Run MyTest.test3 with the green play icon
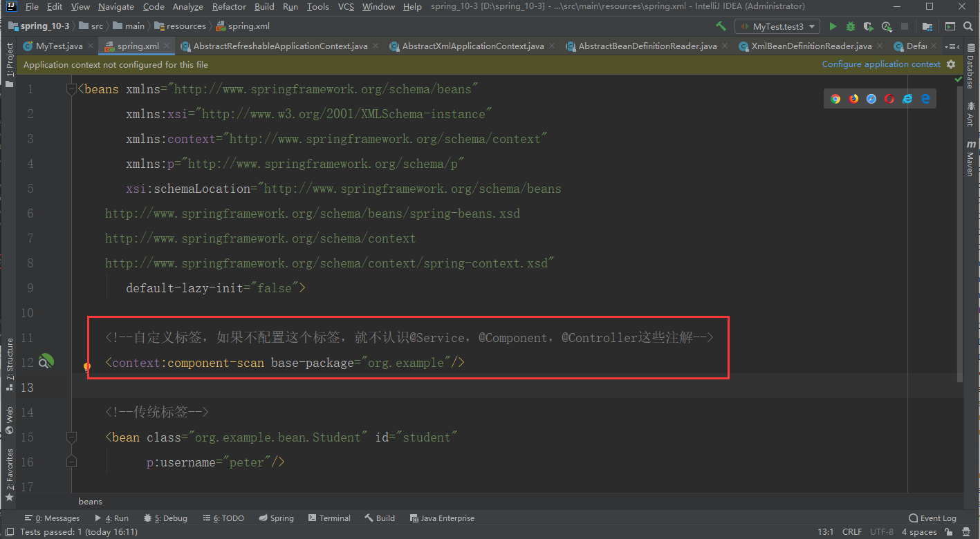This screenshot has width=980, height=539. [x=833, y=26]
